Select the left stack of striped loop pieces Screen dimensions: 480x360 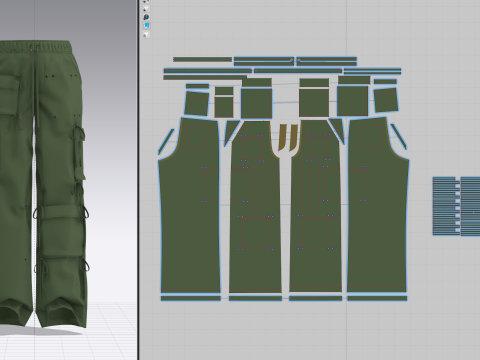click(x=445, y=206)
